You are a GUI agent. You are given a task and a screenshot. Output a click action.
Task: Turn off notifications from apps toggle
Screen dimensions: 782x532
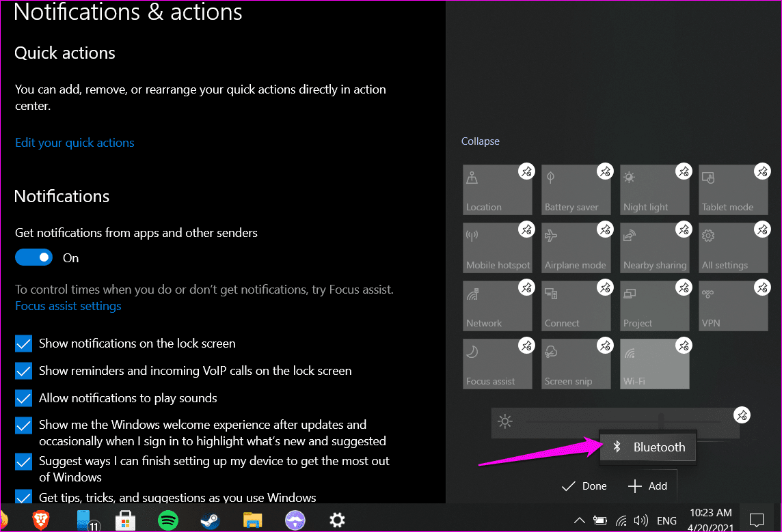click(34, 257)
